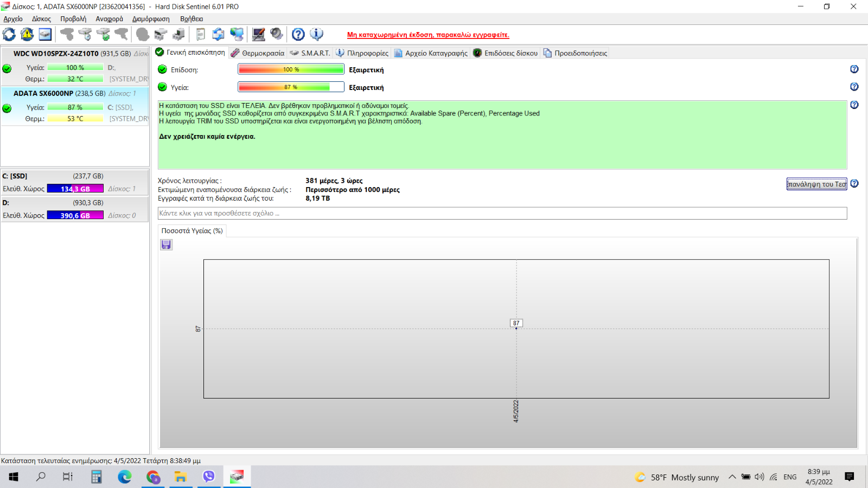Open the notification center icon
Image resolution: width=868 pixels, height=488 pixels.
[x=850, y=477]
